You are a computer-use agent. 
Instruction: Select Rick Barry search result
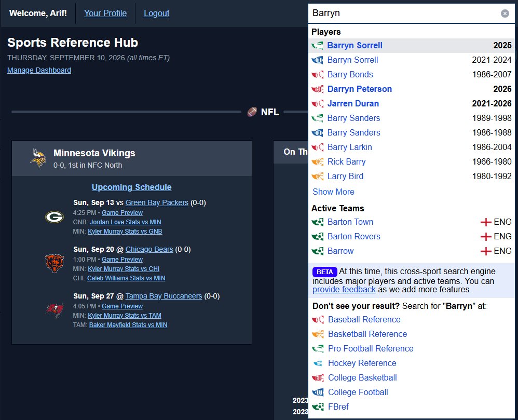click(411, 162)
